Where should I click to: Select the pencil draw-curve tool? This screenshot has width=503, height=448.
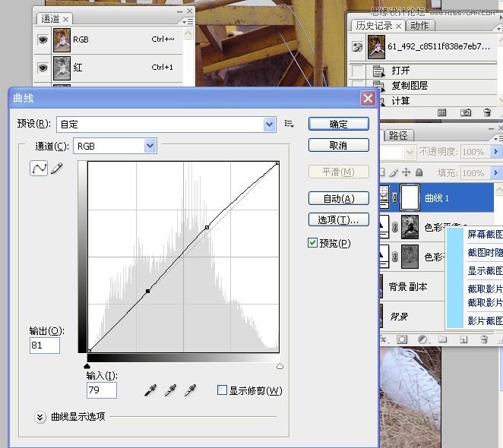click(56, 169)
